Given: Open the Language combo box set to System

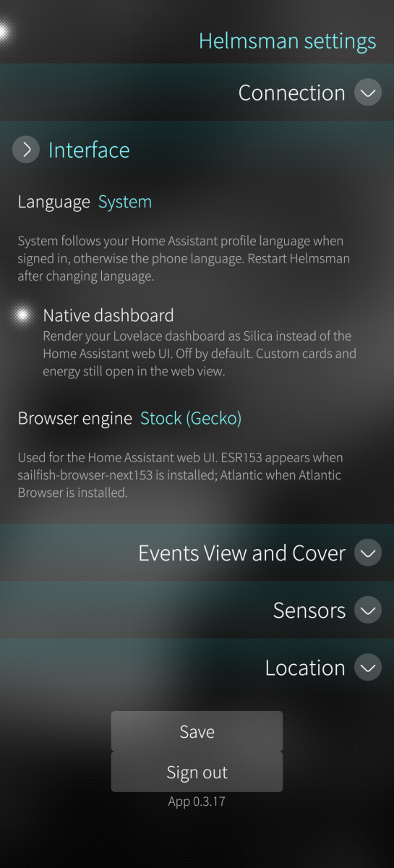Looking at the screenshot, I should (x=197, y=202).
